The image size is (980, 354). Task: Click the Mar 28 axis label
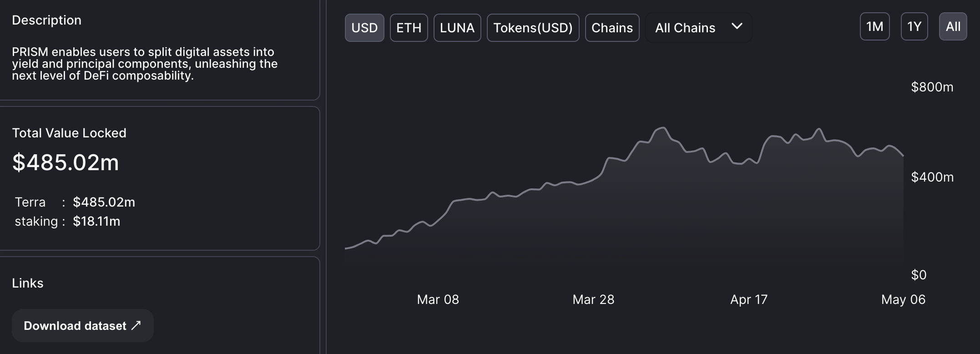tap(593, 299)
